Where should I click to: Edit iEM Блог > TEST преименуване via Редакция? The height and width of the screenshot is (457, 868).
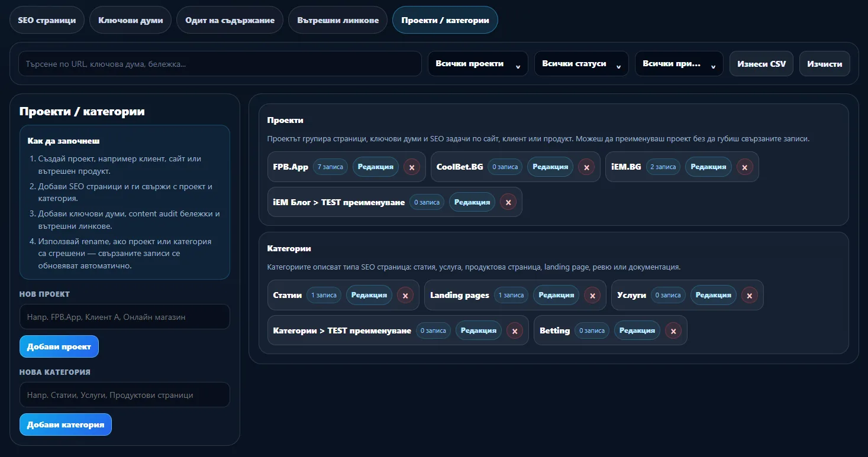pyautogui.click(x=472, y=202)
